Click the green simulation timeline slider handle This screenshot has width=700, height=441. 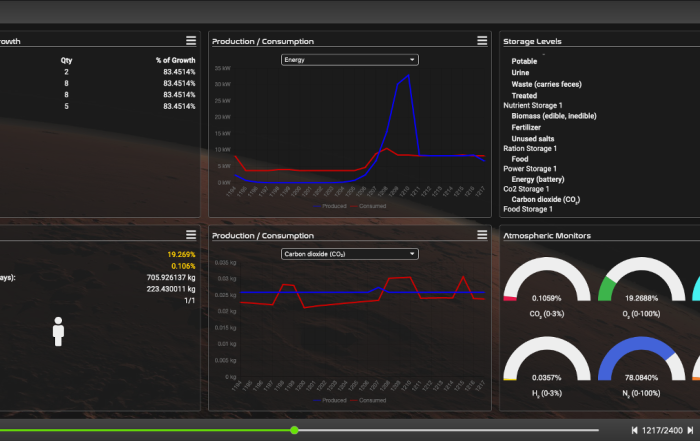(x=294, y=430)
